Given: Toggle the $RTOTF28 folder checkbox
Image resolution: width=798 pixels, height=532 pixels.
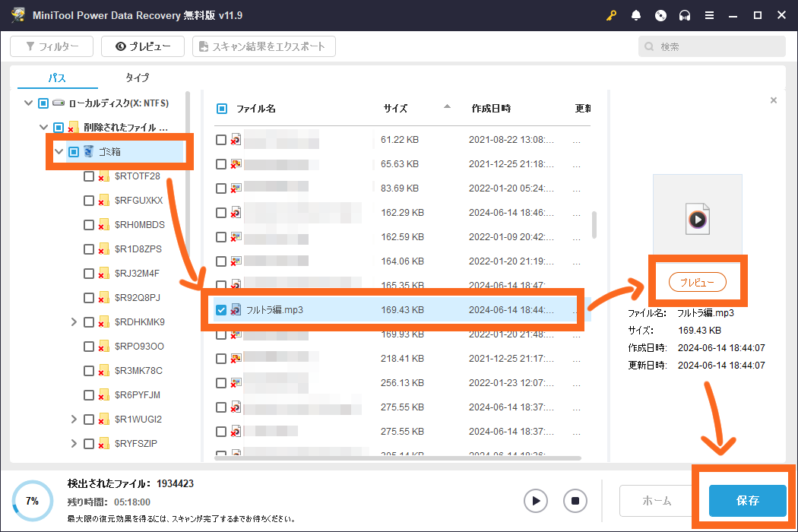Looking at the screenshot, I should pyautogui.click(x=89, y=176).
